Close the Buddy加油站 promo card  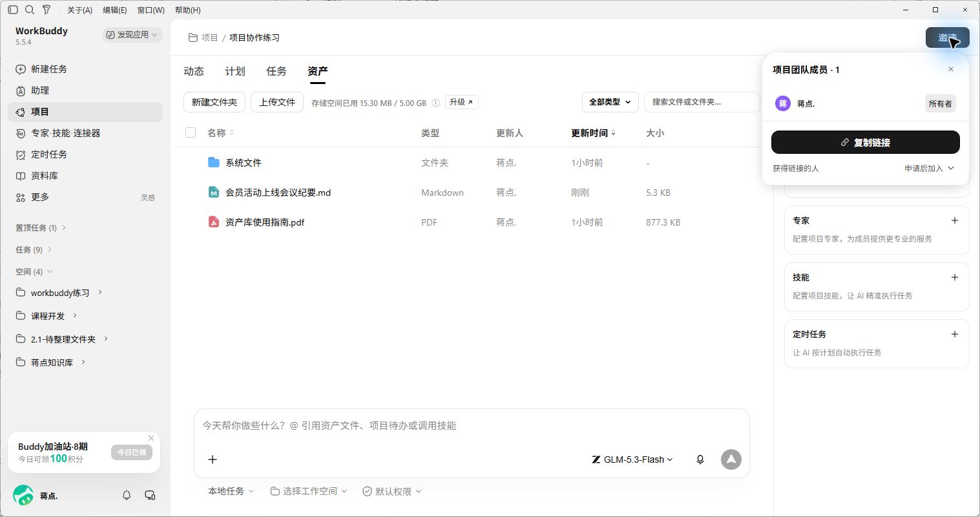[x=151, y=438]
